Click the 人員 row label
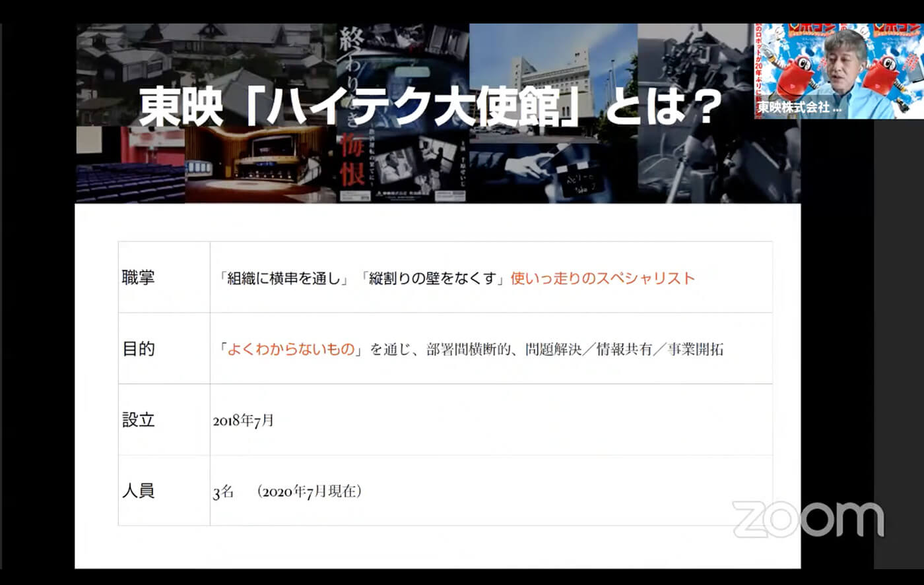 [139, 491]
